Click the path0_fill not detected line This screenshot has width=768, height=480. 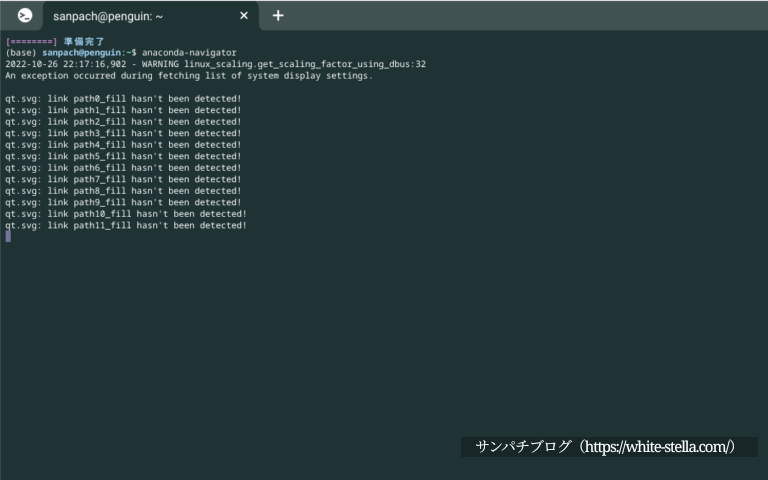123,99
